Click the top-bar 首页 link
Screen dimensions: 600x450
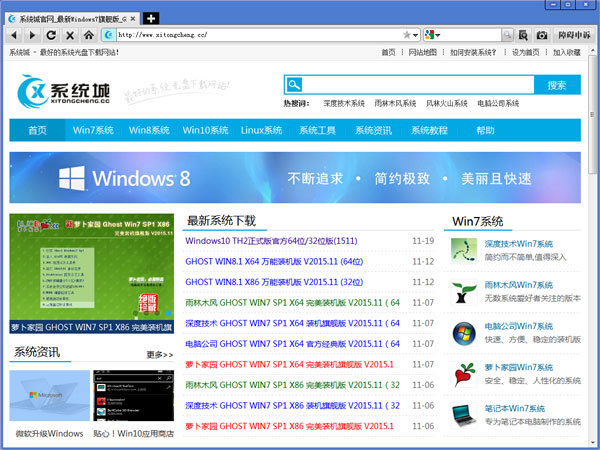(388, 52)
